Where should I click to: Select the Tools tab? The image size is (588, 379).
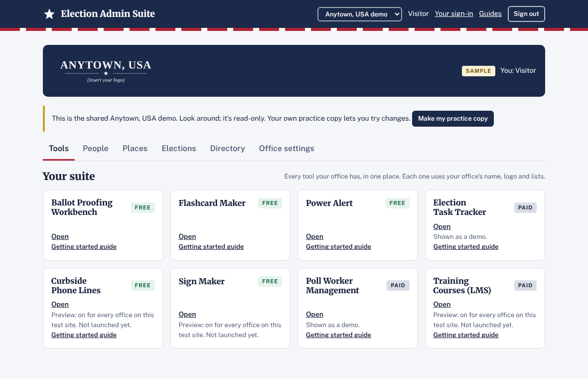tap(59, 149)
